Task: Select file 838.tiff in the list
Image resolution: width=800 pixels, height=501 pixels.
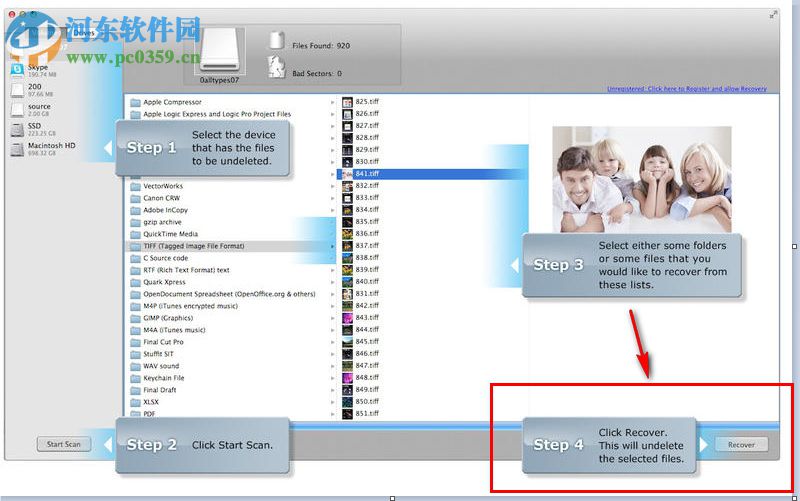Action: pos(367,258)
